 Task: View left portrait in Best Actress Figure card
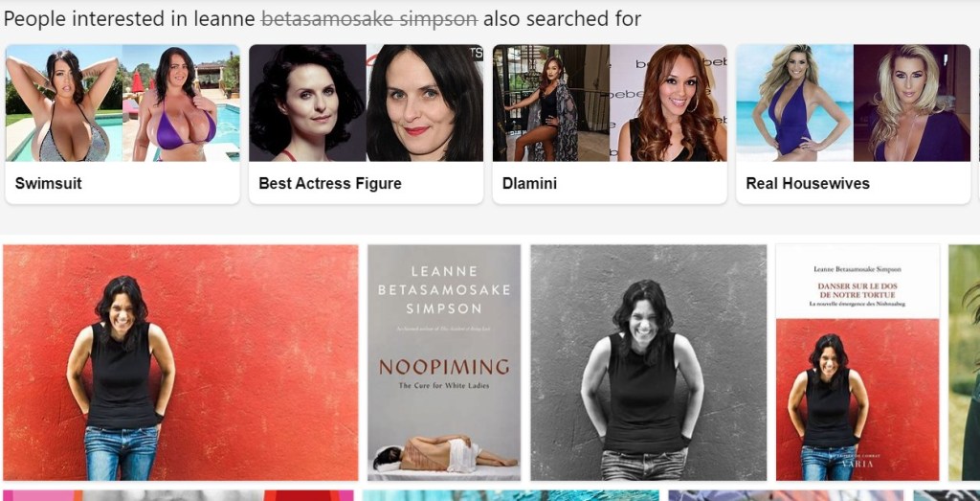coord(307,102)
